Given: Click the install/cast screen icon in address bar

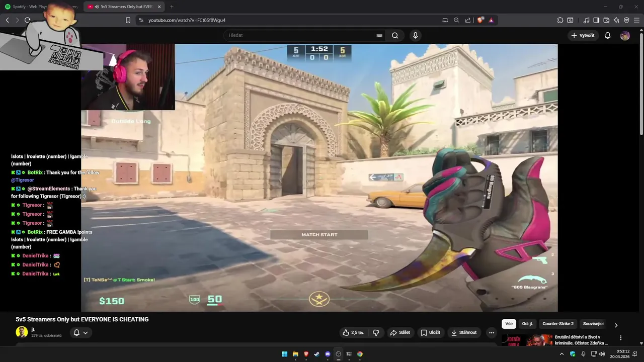Looking at the screenshot, I should [x=445, y=20].
